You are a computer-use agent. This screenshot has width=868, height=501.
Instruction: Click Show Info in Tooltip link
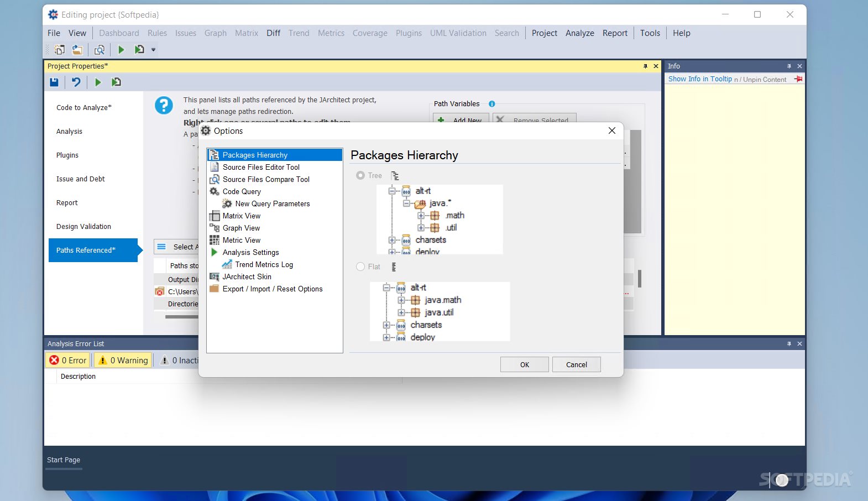[700, 79]
